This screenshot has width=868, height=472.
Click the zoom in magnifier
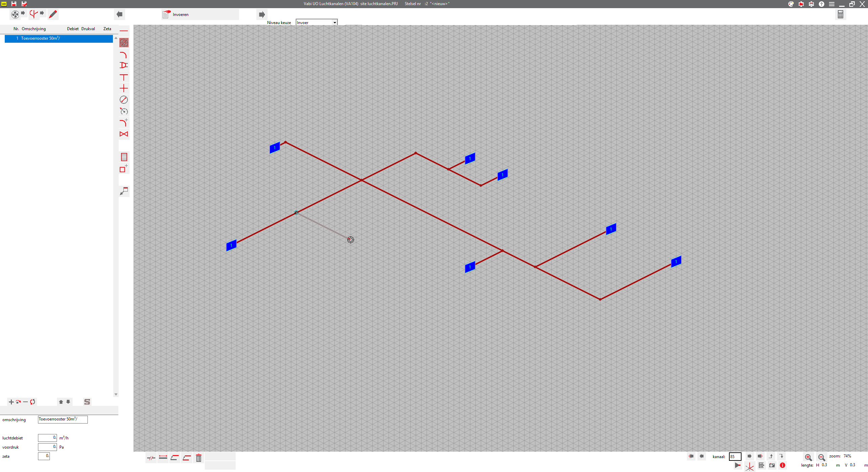(808, 457)
